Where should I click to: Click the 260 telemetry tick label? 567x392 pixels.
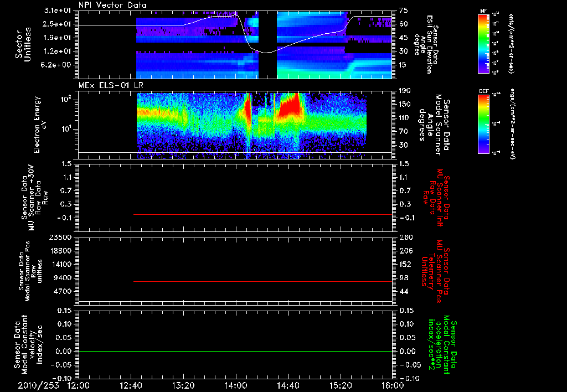pos(405,237)
